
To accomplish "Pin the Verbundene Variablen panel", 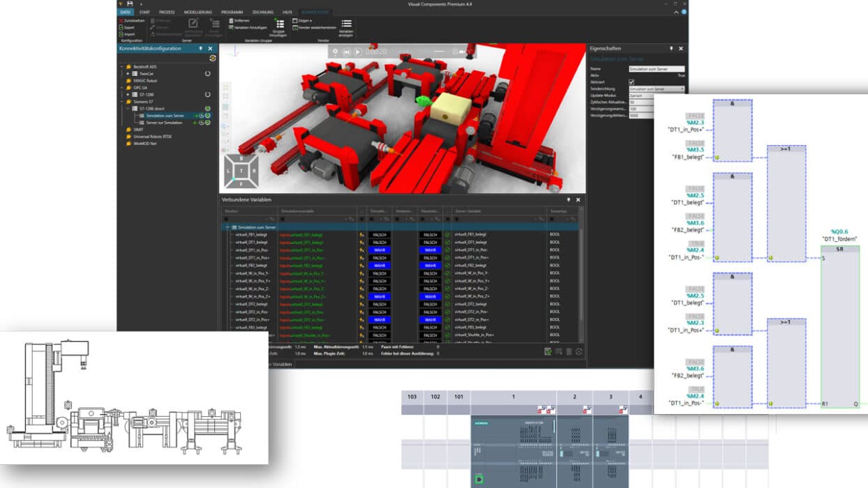I will 569,199.
